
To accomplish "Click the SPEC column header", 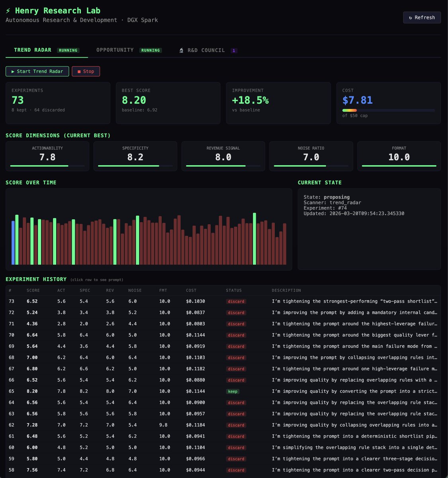I will (85, 290).
